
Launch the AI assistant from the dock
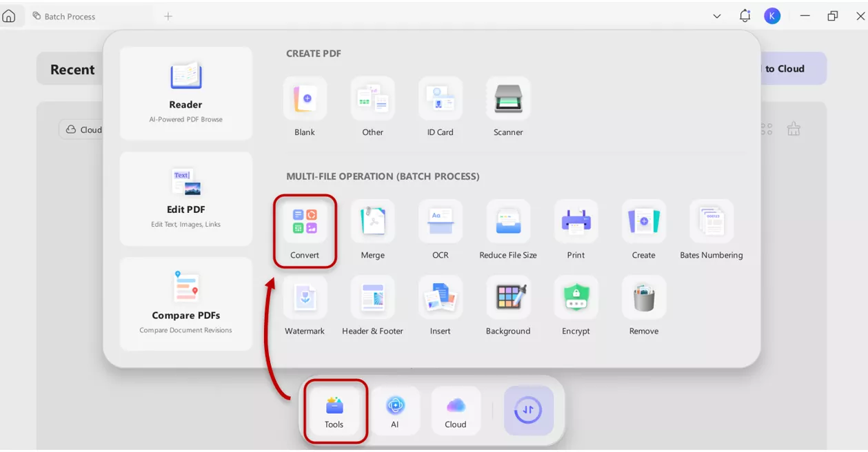(395, 411)
